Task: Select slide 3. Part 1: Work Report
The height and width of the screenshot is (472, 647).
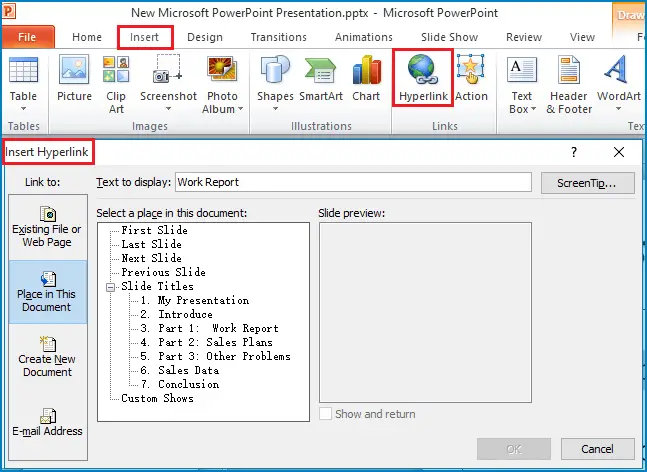Action: (209, 328)
